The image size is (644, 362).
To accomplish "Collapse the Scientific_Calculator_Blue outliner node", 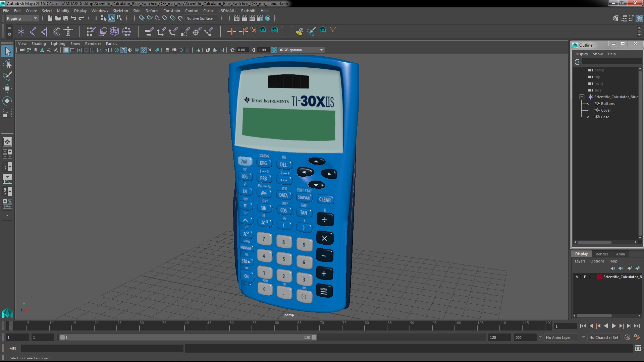I will [582, 97].
